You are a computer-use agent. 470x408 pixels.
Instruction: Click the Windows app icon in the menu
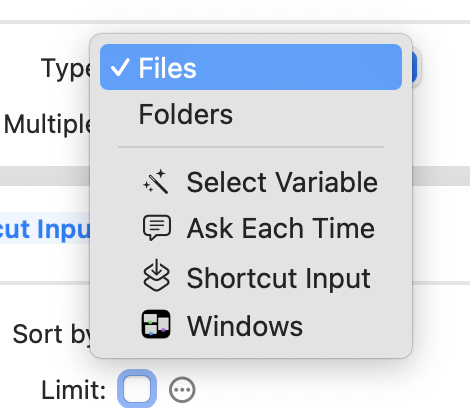click(156, 324)
